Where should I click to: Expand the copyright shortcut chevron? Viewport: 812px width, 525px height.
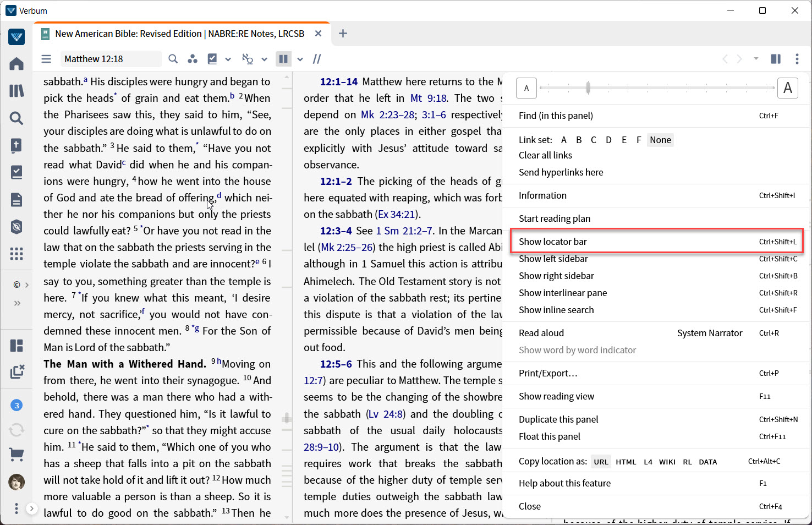(26, 285)
